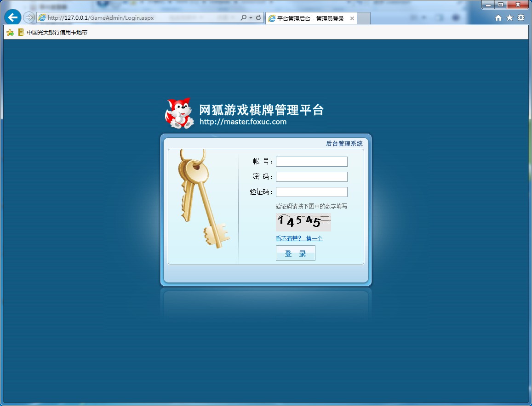Click the add-to-favorites bar star icon
Screen dimensions: 532x406
[10, 33]
